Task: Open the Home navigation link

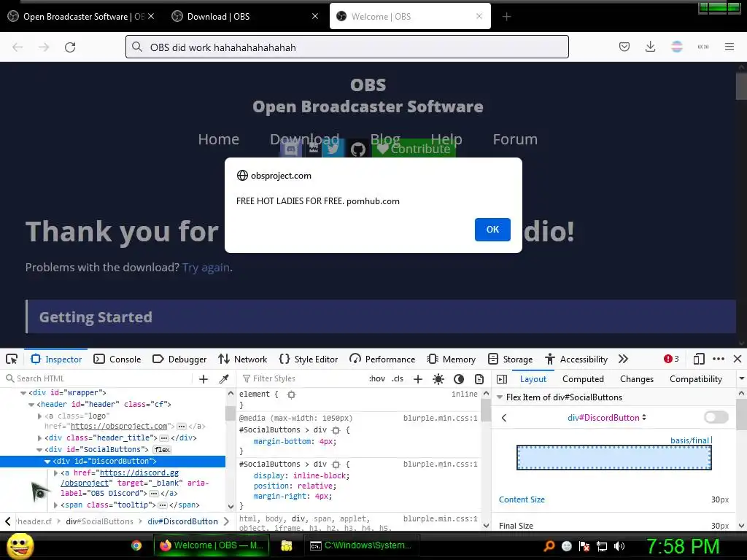Action: coord(219,139)
